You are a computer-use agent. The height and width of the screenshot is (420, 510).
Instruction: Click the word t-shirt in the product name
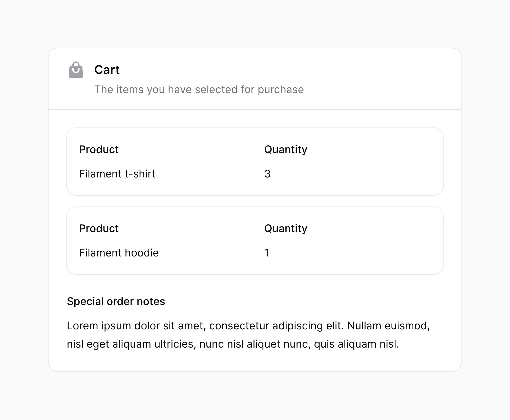tap(140, 174)
